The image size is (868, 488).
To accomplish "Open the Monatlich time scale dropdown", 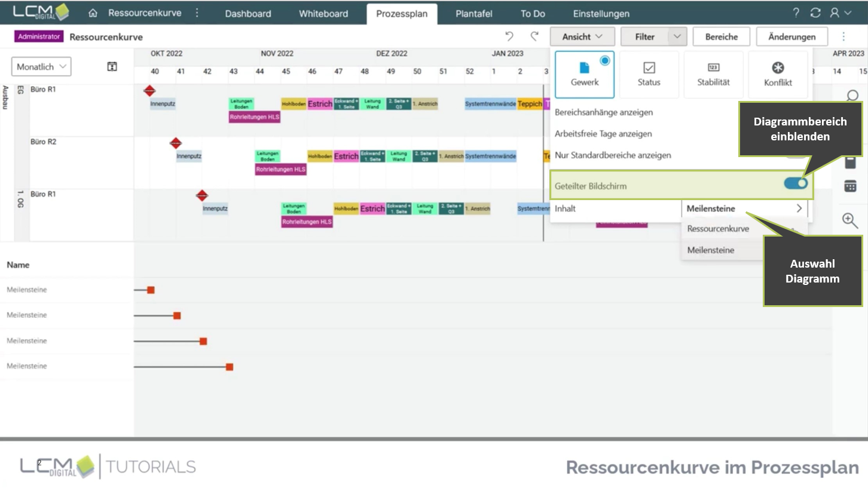I will (x=41, y=67).
